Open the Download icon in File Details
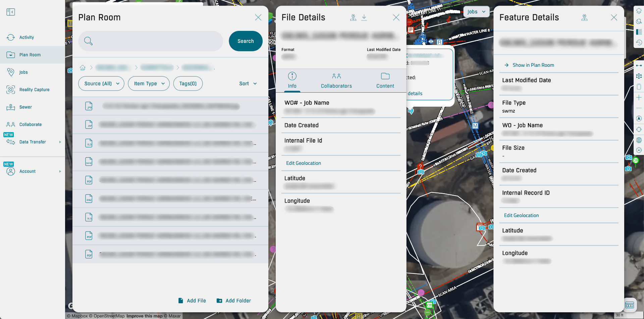 (x=364, y=17)
